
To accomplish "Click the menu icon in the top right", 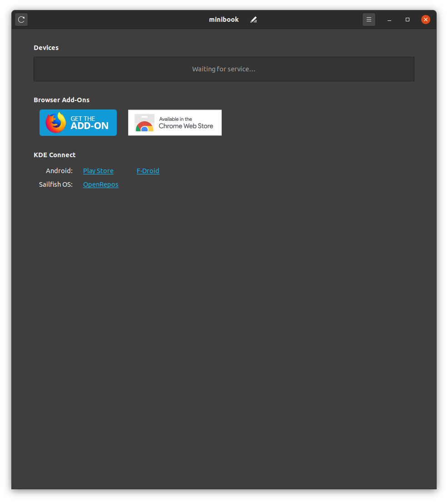I will (x=368, y=20).
